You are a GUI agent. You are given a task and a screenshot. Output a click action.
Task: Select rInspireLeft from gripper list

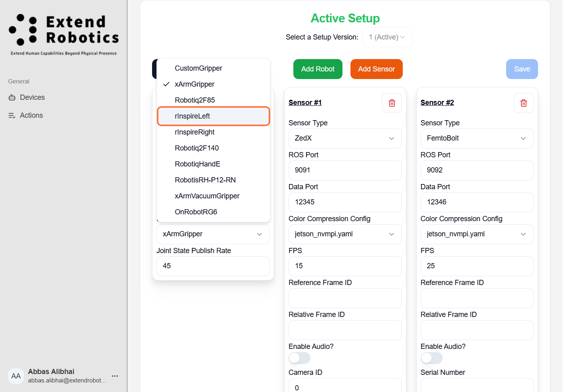pyautogui.click(x=214, y=116)
